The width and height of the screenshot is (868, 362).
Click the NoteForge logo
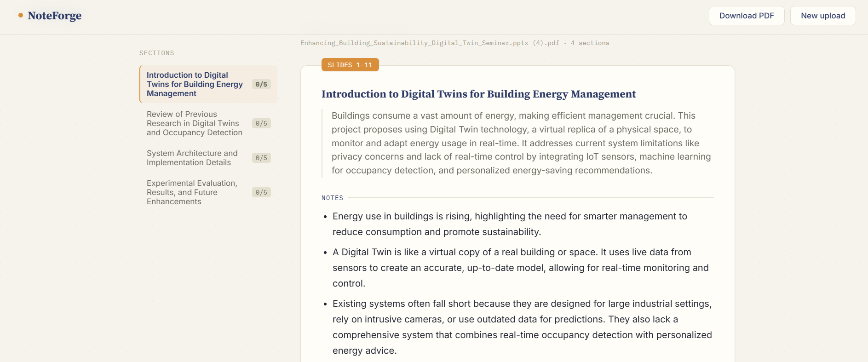pos(50,16)
